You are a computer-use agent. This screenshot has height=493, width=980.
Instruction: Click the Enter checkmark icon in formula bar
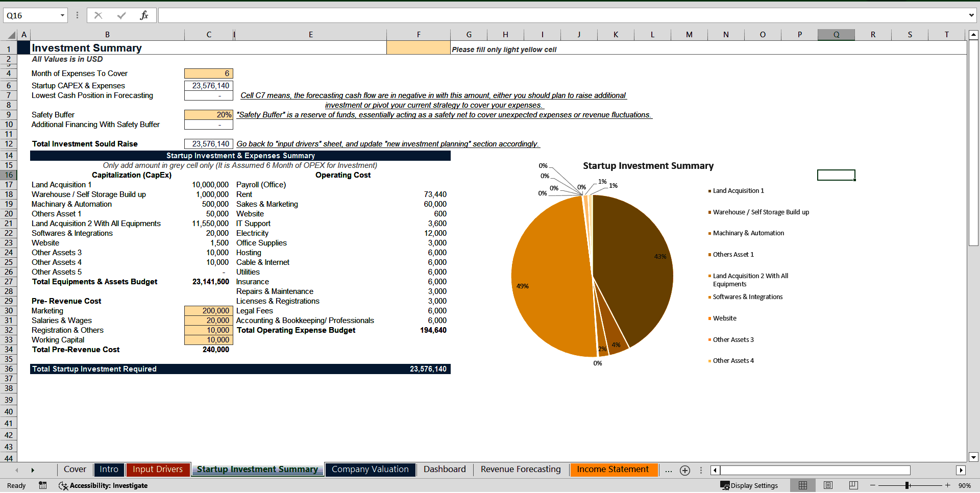point(121,15)
